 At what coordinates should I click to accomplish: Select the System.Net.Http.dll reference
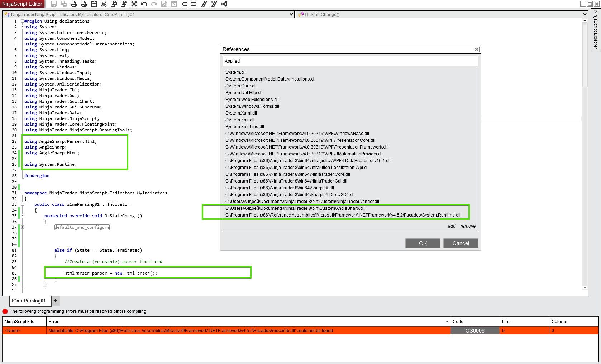[244, 93]
